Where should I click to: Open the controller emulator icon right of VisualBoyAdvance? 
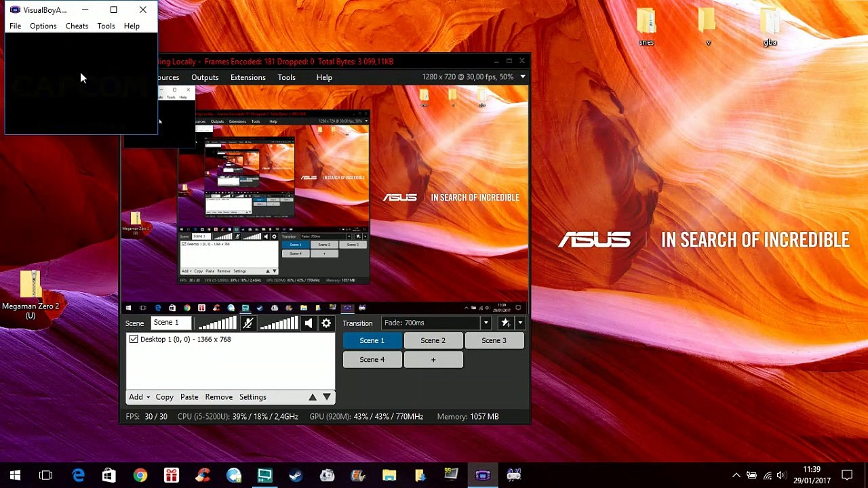514,475
